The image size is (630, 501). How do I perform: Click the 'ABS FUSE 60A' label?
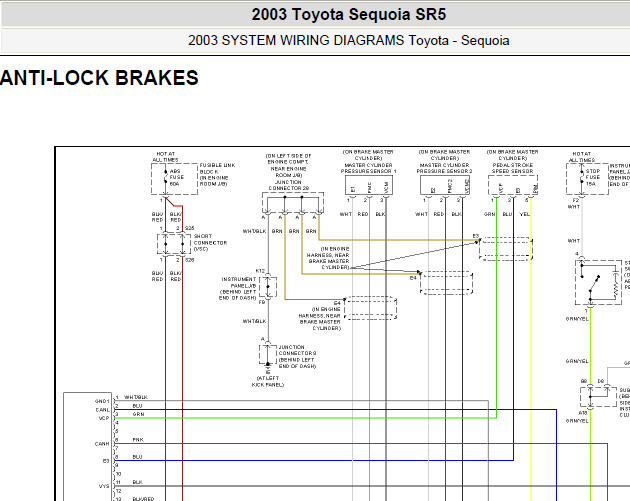(177, 177)
